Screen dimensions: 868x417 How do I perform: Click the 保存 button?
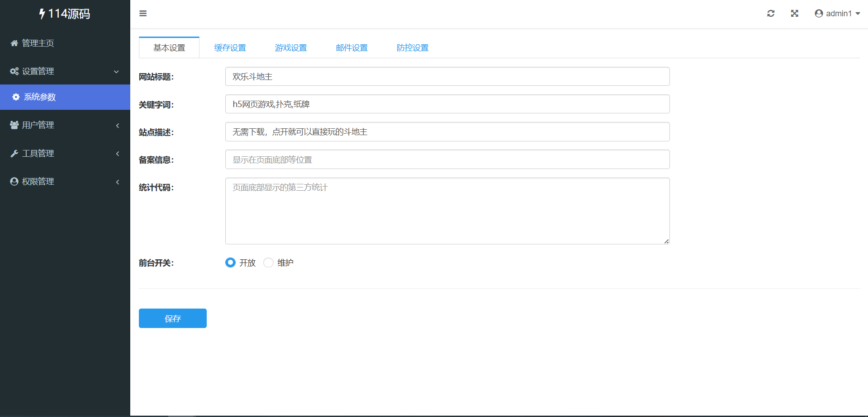tap(172, 319)
